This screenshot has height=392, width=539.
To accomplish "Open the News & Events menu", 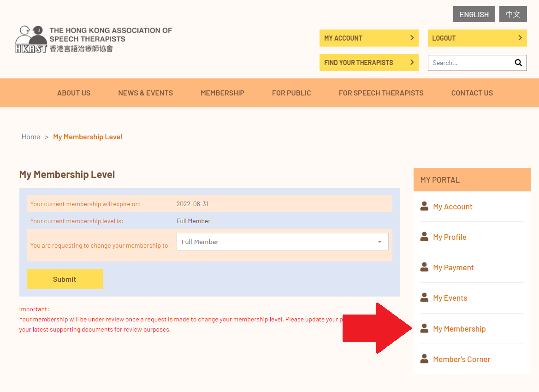I will [145, 93].
